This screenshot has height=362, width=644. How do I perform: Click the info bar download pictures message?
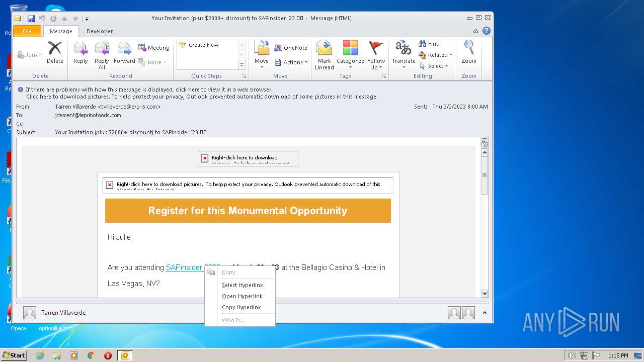pos(202,97)
